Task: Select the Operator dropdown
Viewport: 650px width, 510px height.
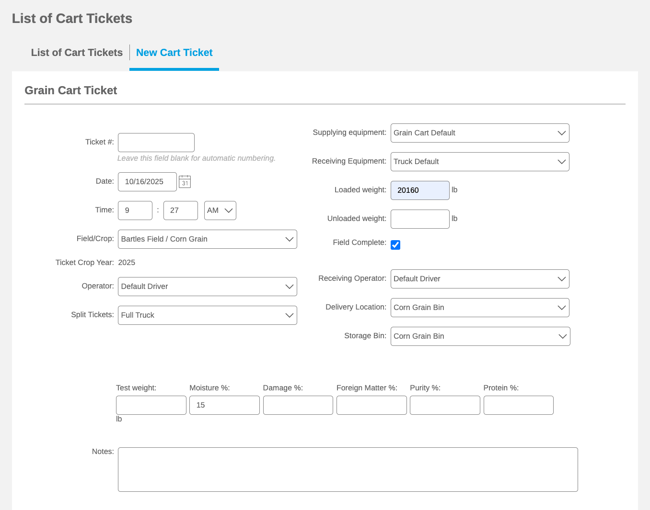Action: point(207,287)
